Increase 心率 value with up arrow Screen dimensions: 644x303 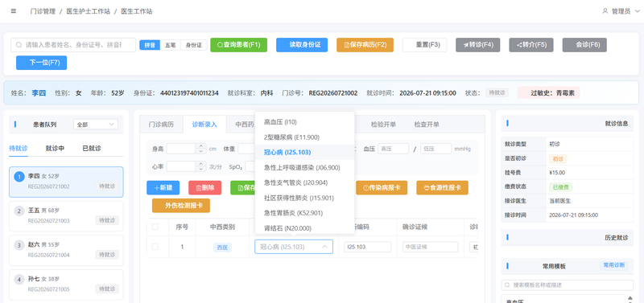tap(200, 164)
